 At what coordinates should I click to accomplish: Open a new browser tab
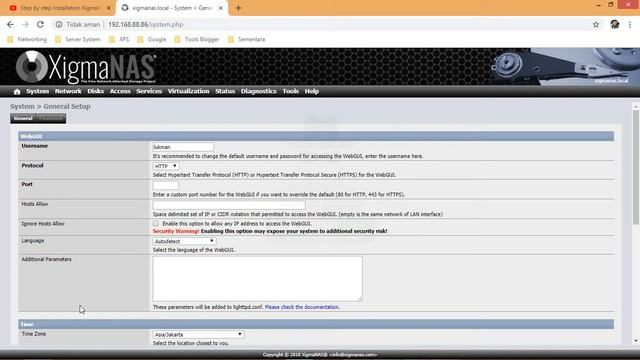[238, 8]
